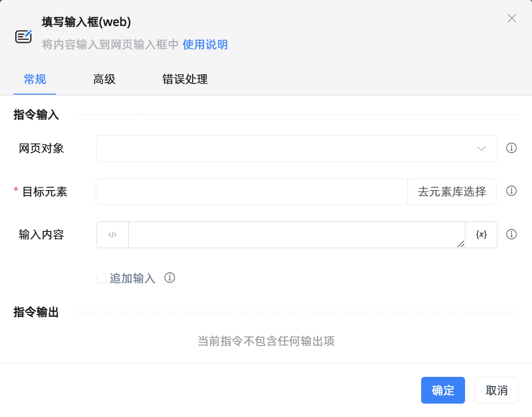This screenshot has width=532, height=417.
Task: Focus the 输入内容 text area
Action: pyautogui.click(x=296, y=235)
